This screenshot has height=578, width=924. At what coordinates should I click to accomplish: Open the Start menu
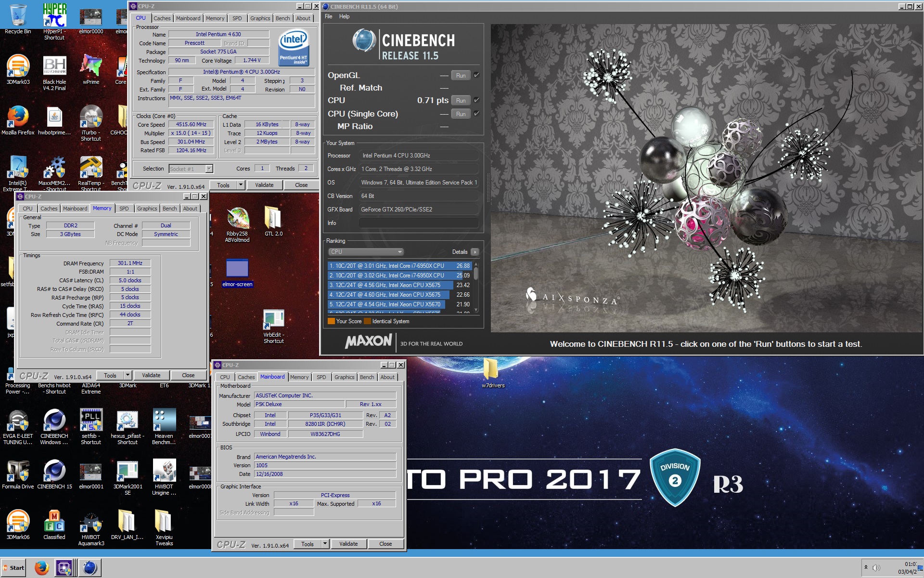(x=14, y=568)
